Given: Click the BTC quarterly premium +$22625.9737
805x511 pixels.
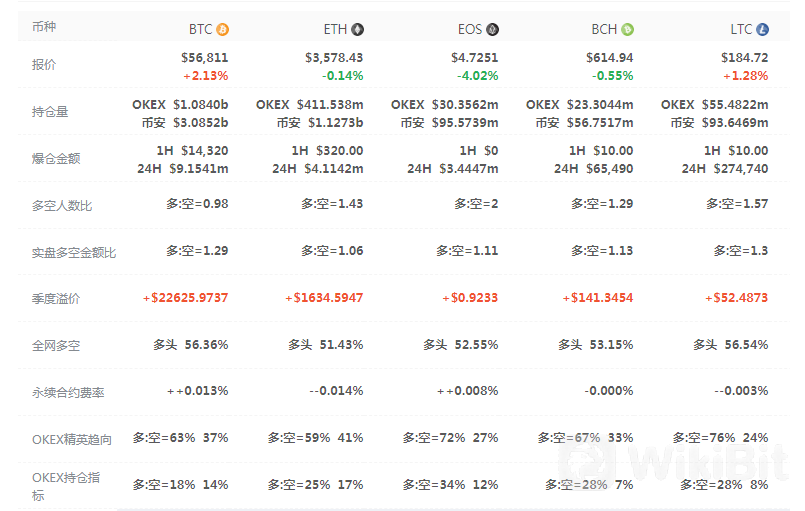Looking at the screenshot, I should (x=185, y=298).
